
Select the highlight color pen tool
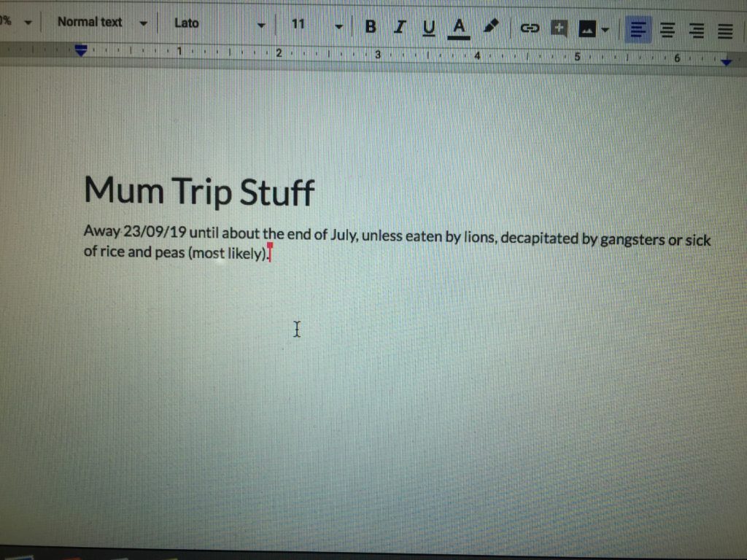pyautogui.click(x=491, y=27)
